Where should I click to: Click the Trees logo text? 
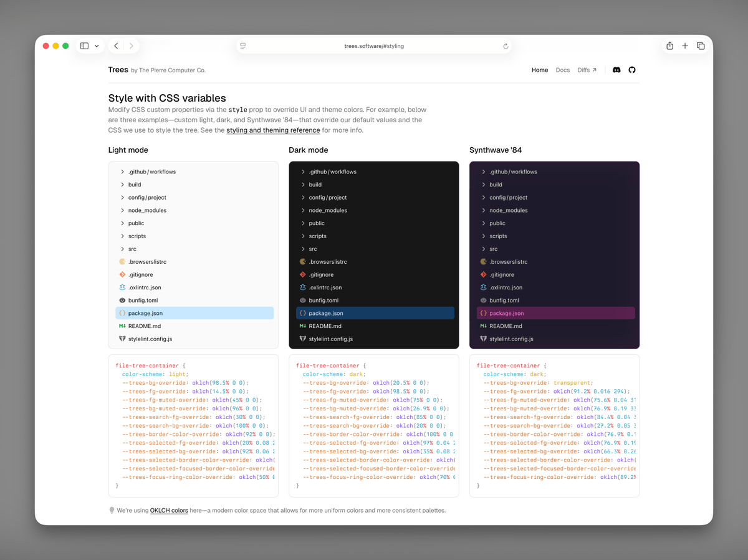(118, 70)
